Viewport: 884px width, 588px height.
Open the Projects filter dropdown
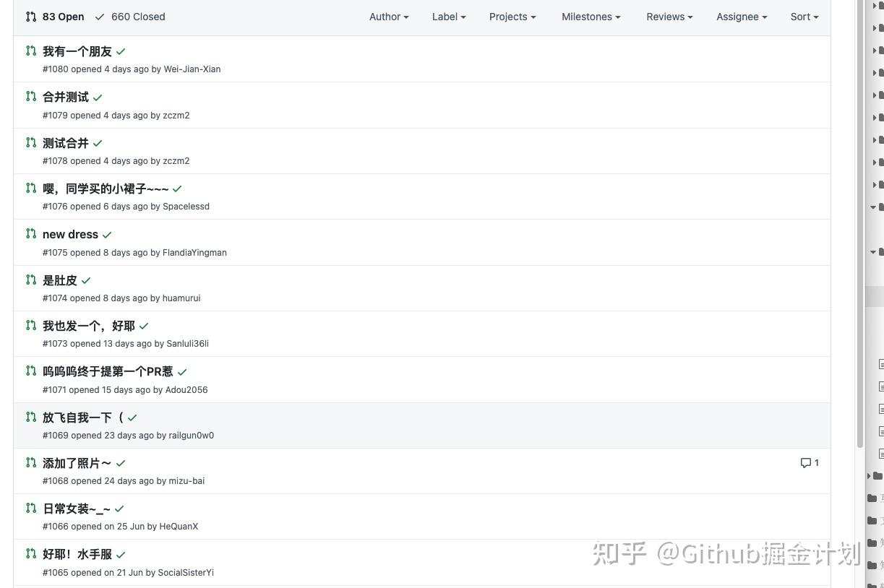point(512,17)
